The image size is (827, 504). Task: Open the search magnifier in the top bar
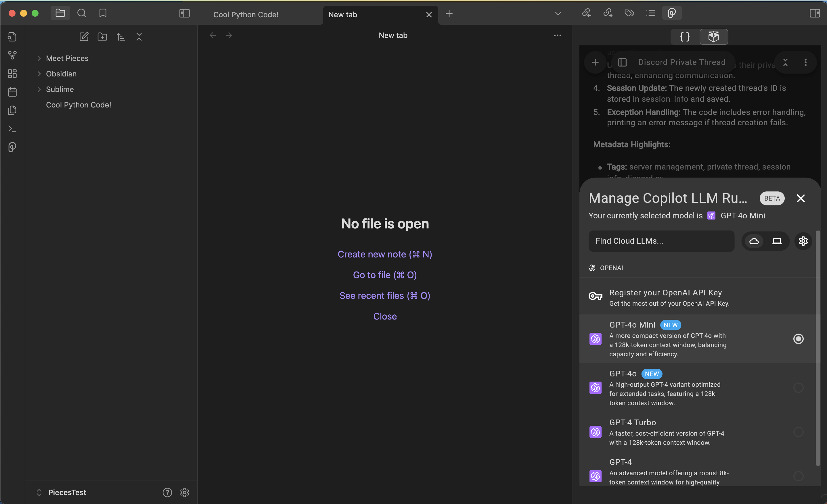pos(82,13)
